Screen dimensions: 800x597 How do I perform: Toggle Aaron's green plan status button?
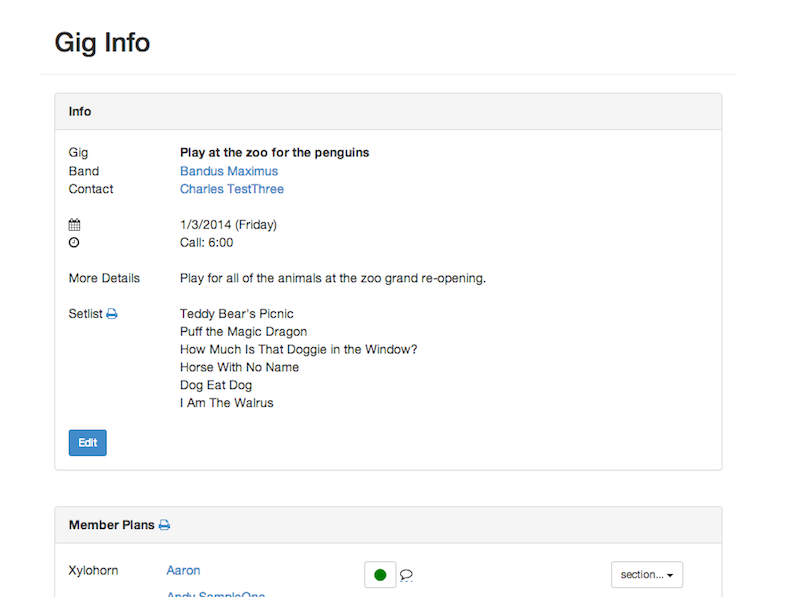(380, 574)
